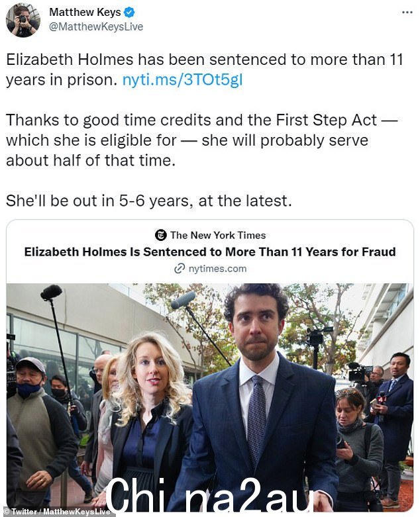Click the Matthew Keys display name
The width and height of the screenshot is (420, 517).
pos(85,12)
